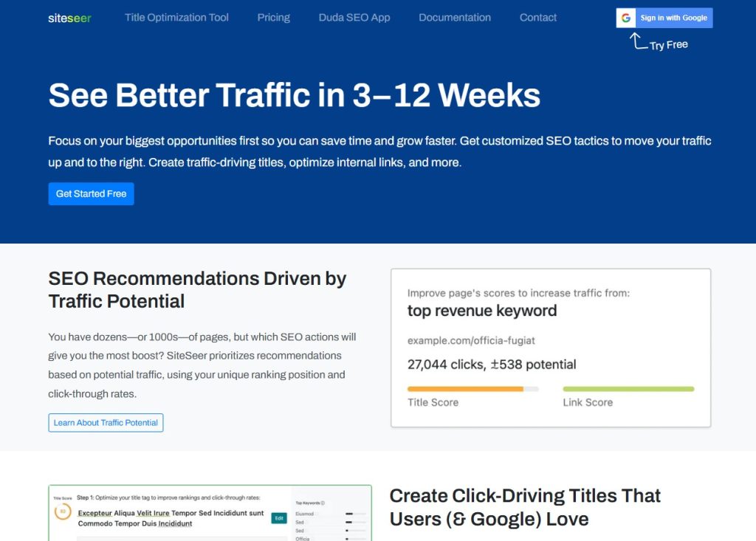Click the 'Title Score' label in card

coord(433,403)
